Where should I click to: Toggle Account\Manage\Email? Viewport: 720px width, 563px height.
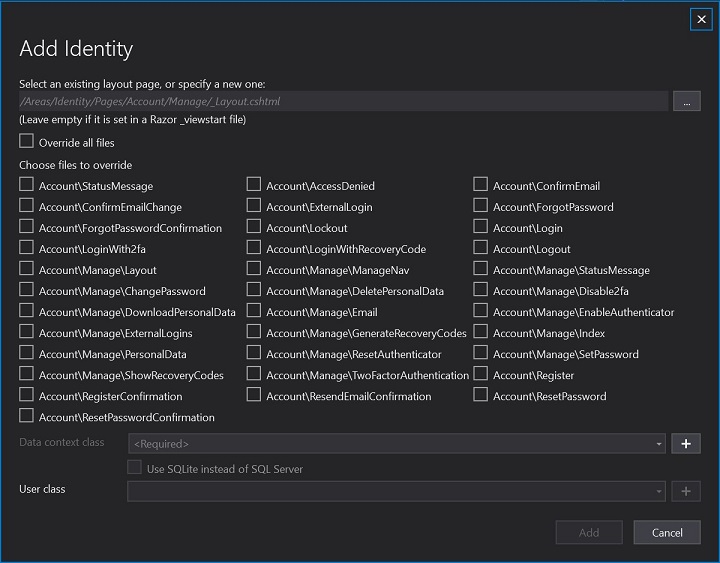[253, 310]
